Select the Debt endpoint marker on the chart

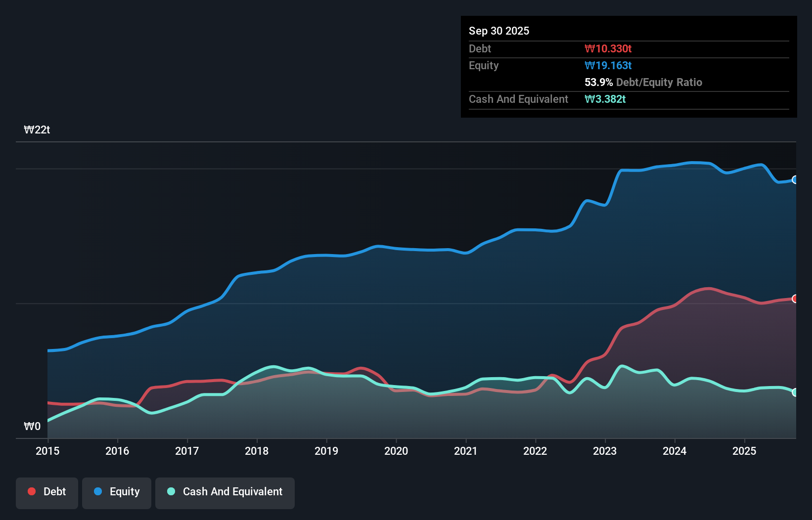pyautogui.click(x=795, y=298)
